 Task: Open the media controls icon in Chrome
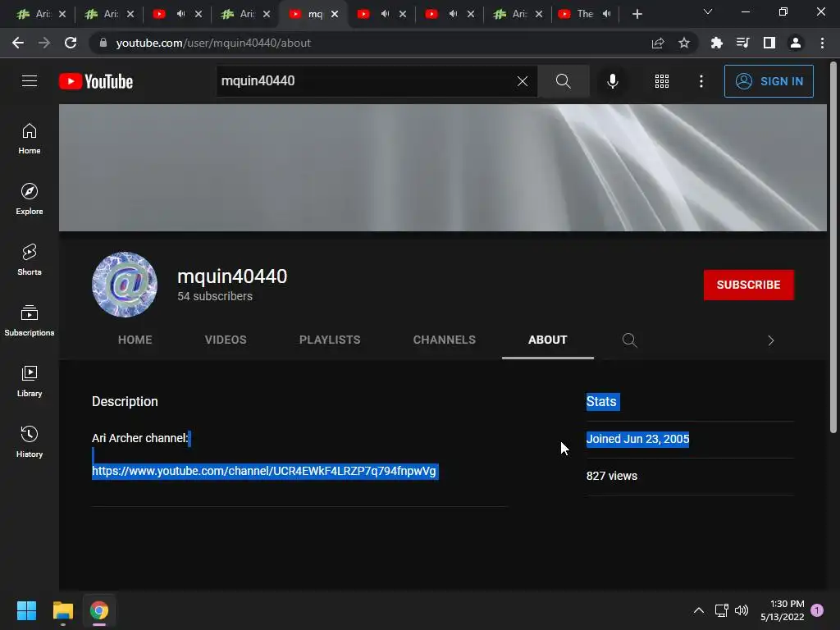click(x=742, y=43)
